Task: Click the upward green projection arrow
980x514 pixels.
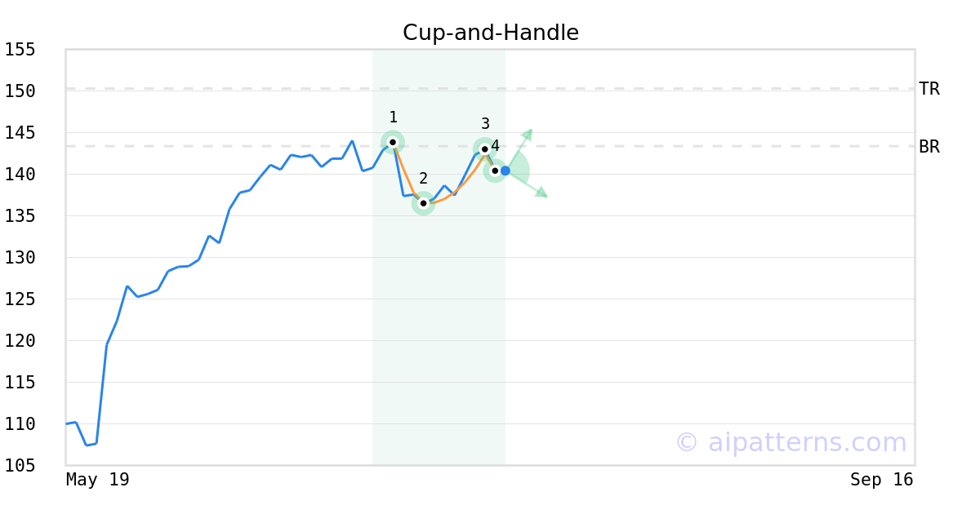Action: click(519, 148)
